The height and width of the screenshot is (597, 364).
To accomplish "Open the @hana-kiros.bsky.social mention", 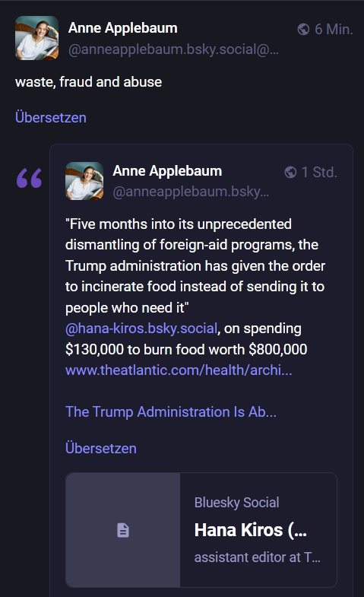I will pos(141,329).
